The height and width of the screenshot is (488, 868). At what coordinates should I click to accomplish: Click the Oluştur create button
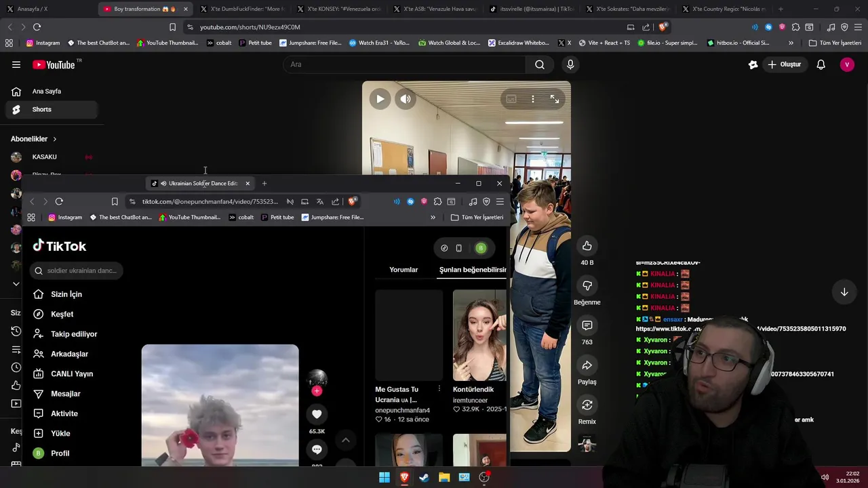tap(785, 64)
